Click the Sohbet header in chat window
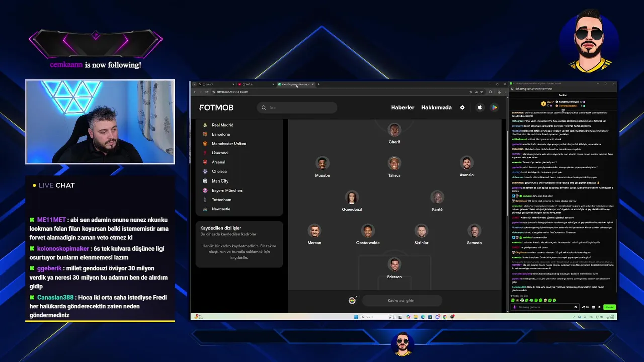This screenshot has width=644, height=362. tap(563, 95)
